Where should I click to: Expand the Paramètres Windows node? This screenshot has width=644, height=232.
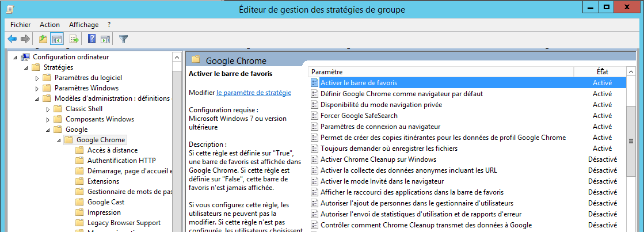click(37, 88)
